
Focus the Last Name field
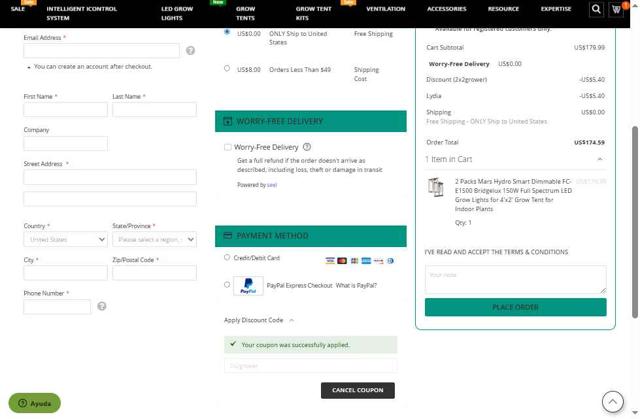point(154,110)
